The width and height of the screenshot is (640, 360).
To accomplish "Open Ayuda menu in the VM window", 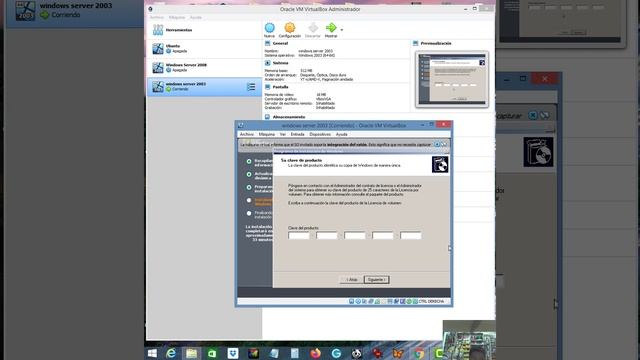I will [342, 134].
